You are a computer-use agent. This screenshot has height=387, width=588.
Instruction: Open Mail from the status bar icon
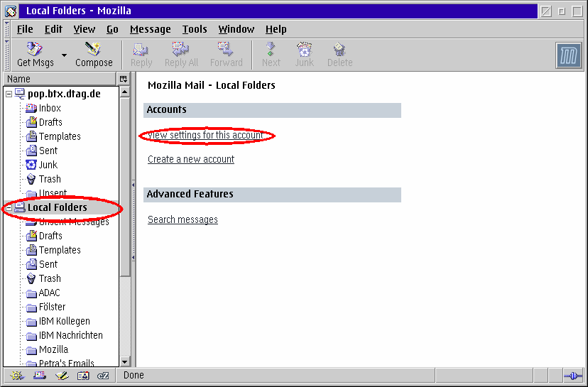[x=39, y=376]
